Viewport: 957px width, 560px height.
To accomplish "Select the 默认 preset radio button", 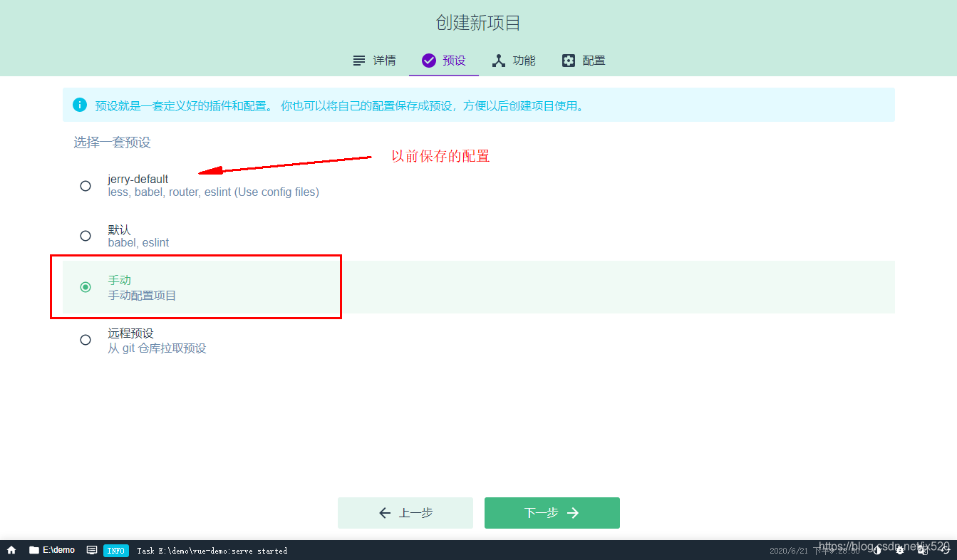I will [x=86, y=236].
